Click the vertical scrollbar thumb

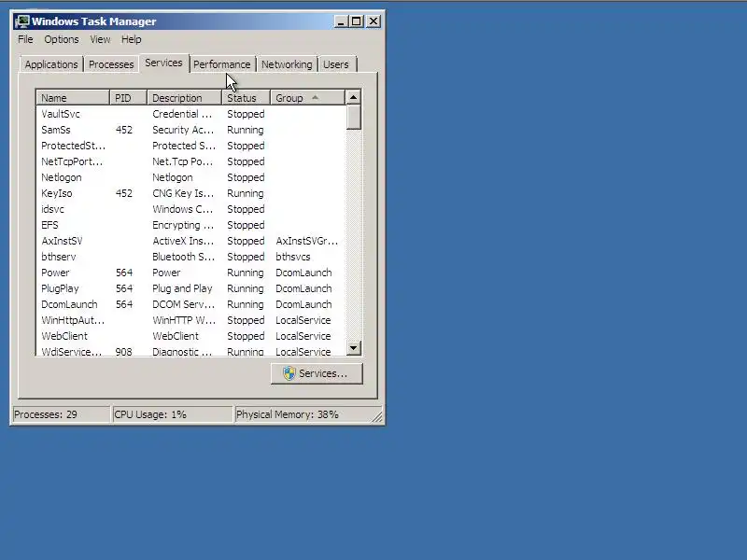(353, 118)
